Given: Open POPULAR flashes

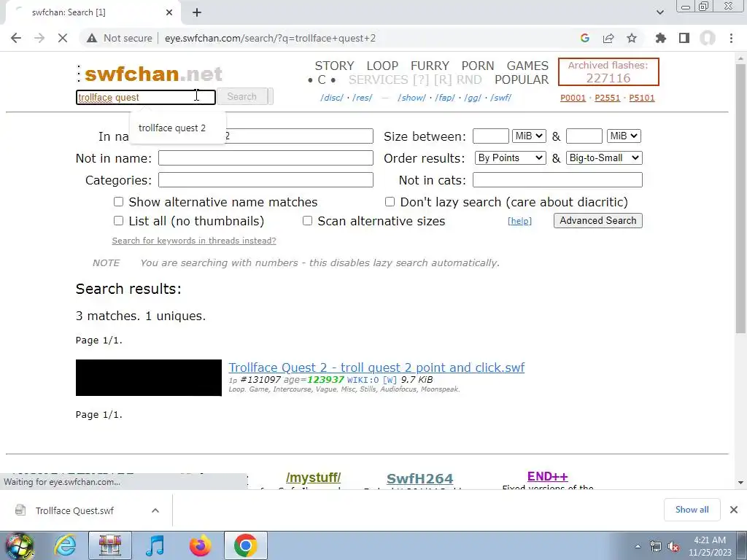Looking at the screenshot, I should pos(522,79).
